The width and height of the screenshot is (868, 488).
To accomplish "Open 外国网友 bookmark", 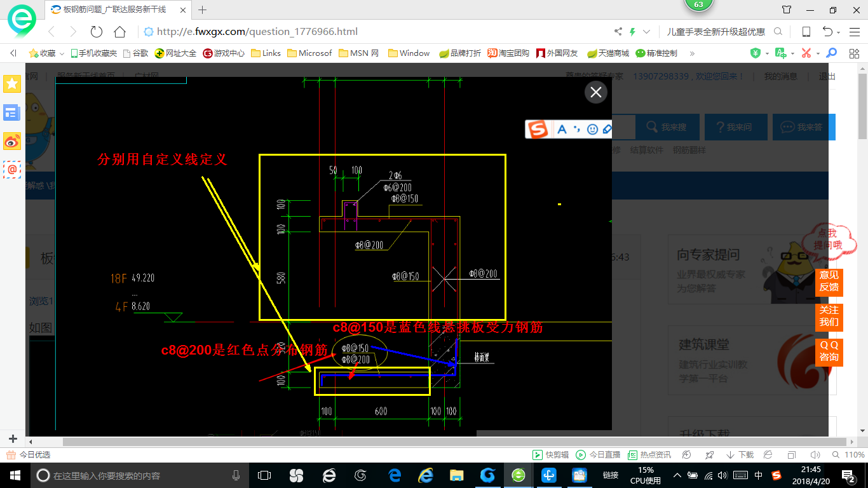I will pos(557,53).
